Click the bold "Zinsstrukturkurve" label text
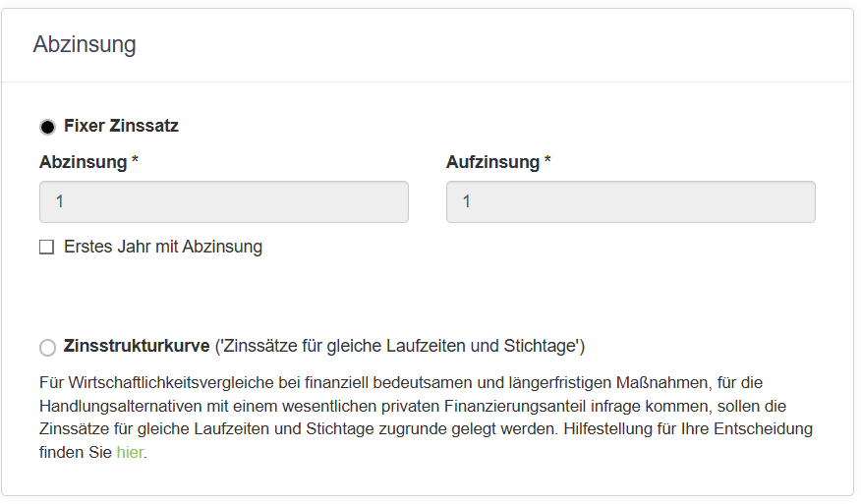Screen dimensions: 861x504 pyautogui.click(x=137, y=346)
